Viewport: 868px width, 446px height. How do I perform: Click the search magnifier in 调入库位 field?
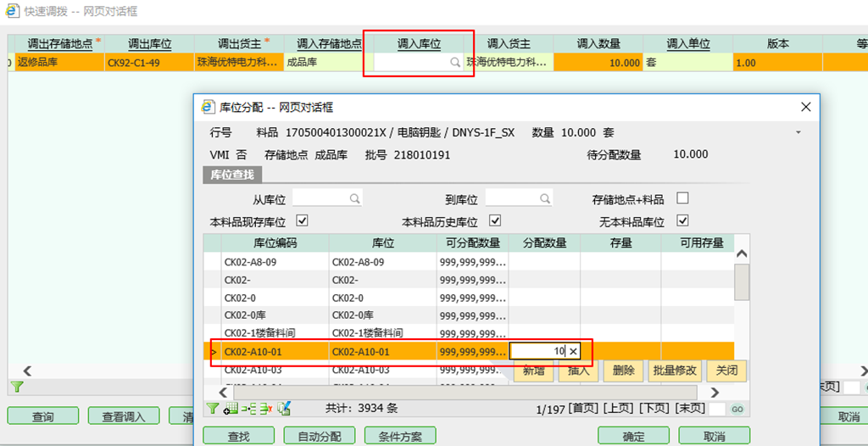[x=455, y=63]
